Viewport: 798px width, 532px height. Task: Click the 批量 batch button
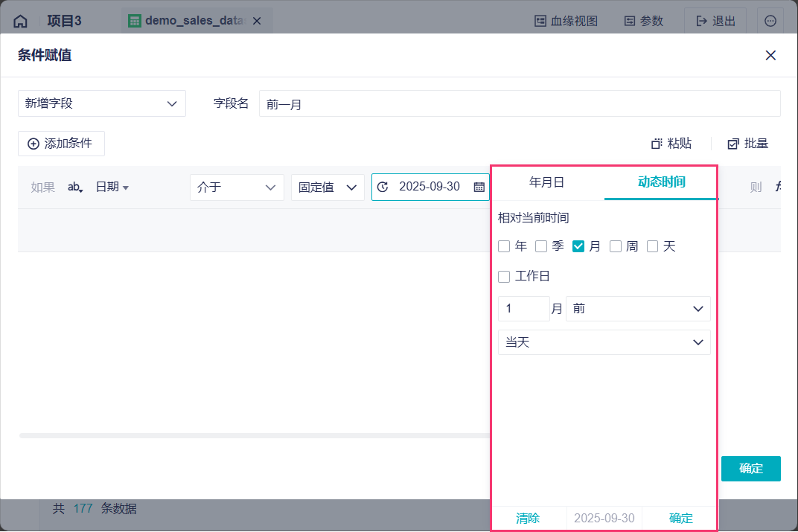(747, 144)
